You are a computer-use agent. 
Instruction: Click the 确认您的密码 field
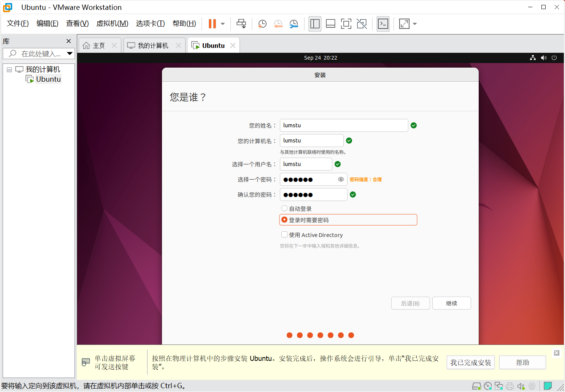[x=314, y=194]
